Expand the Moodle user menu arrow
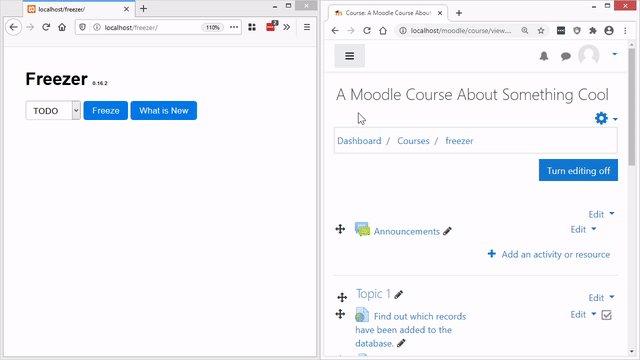640x360 pixels. (x=614, y=54)
